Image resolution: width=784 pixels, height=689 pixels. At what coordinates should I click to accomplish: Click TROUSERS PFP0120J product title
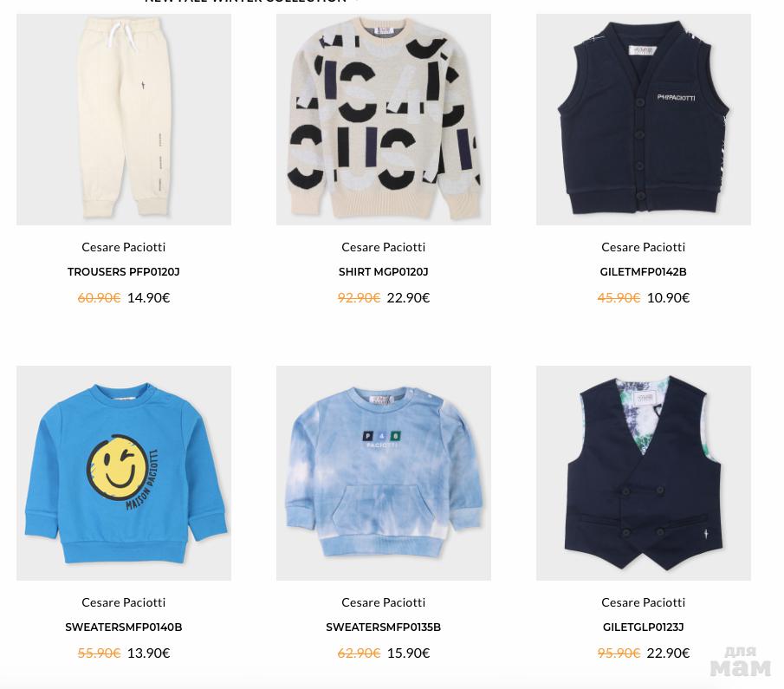pyautogui.click(x=124, y=271)
